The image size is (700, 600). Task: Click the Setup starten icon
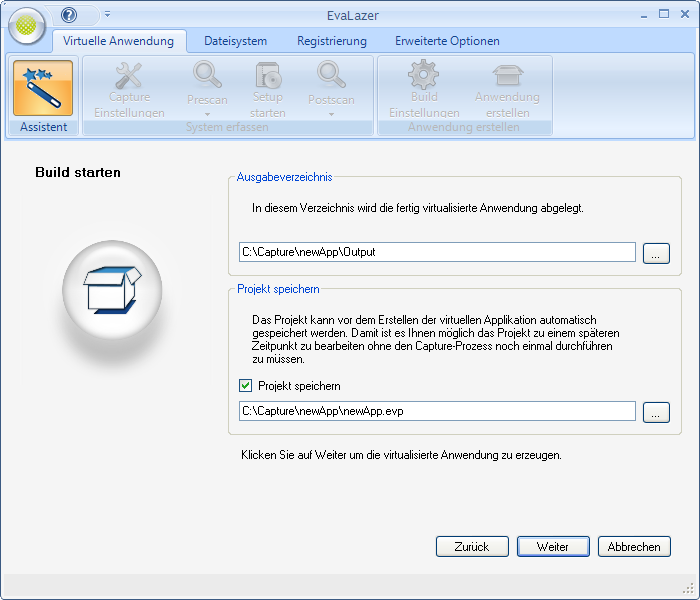(x=267, y=76)
